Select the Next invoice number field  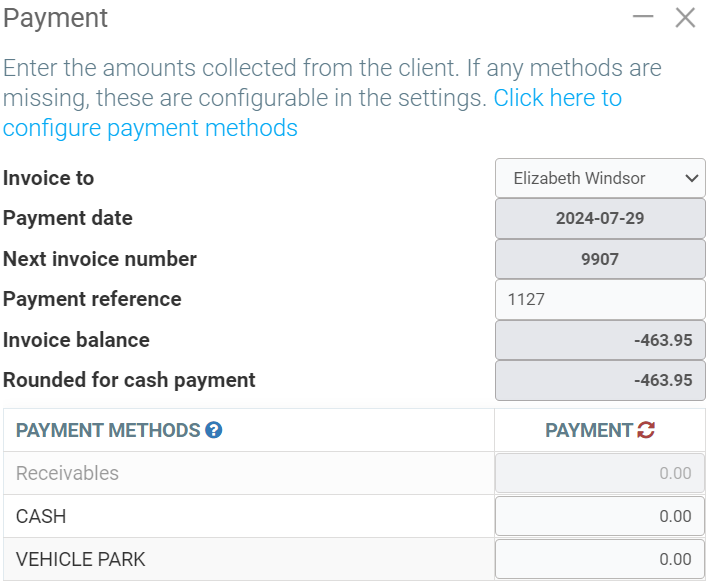[600, 259]
